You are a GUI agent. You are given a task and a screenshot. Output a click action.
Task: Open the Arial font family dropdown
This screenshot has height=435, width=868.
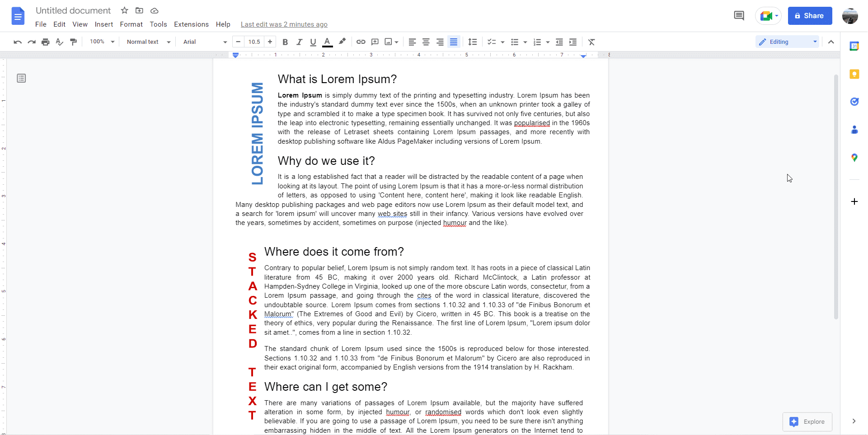click(x=204, y=42)
